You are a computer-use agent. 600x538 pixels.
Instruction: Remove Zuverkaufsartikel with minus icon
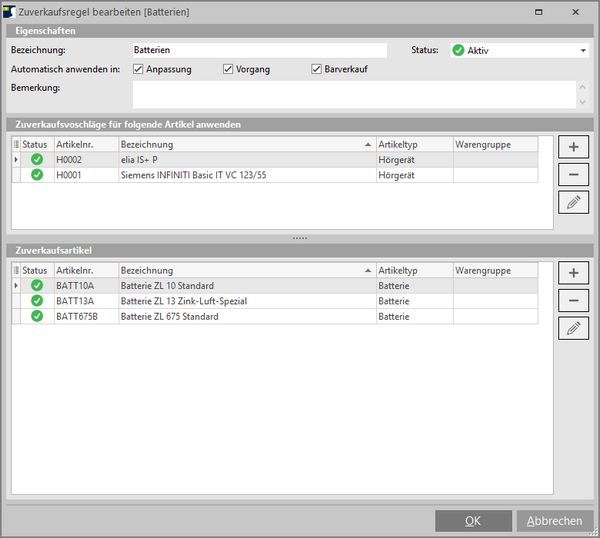click(x=573, y=300)
